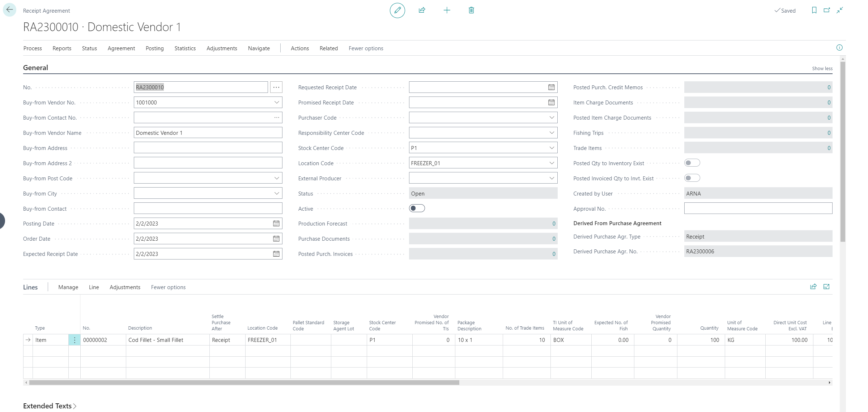The image size is (868, 412).
Task: Open Posting Date calendar picker
Action: click(276, 224)
